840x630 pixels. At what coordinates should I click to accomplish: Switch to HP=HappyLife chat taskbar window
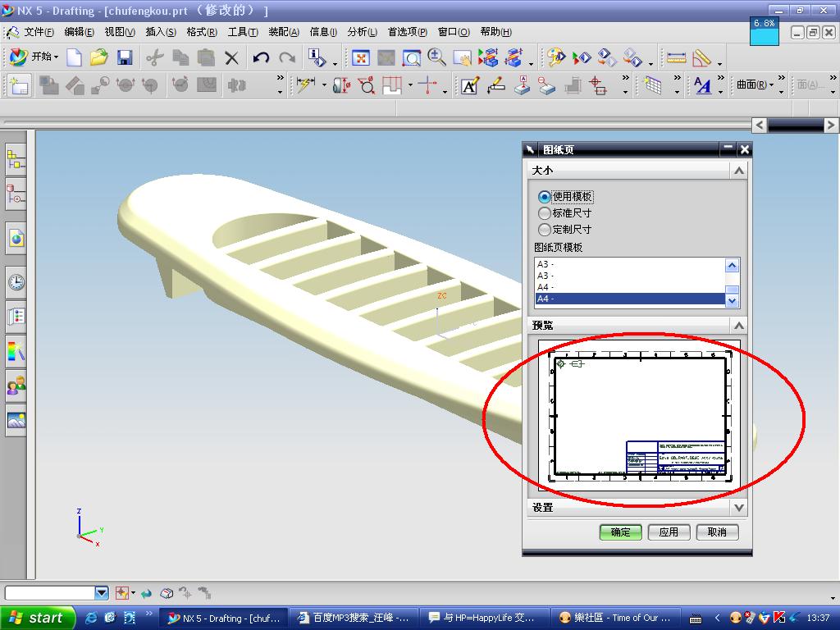click(484, 618)
